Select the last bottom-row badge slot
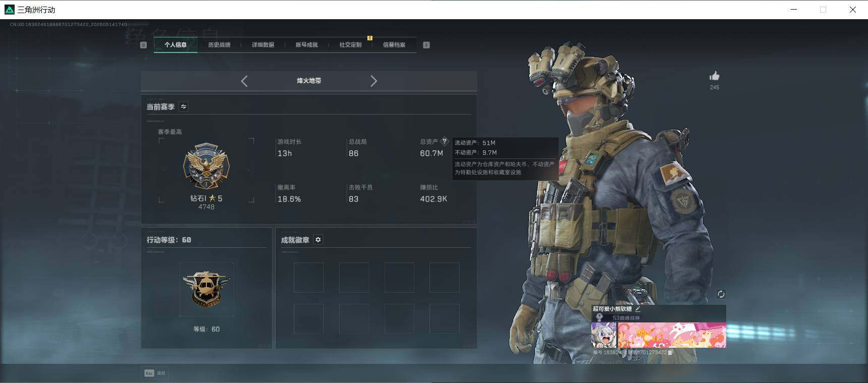Viewport: 868px width, 383px height. 445,318
